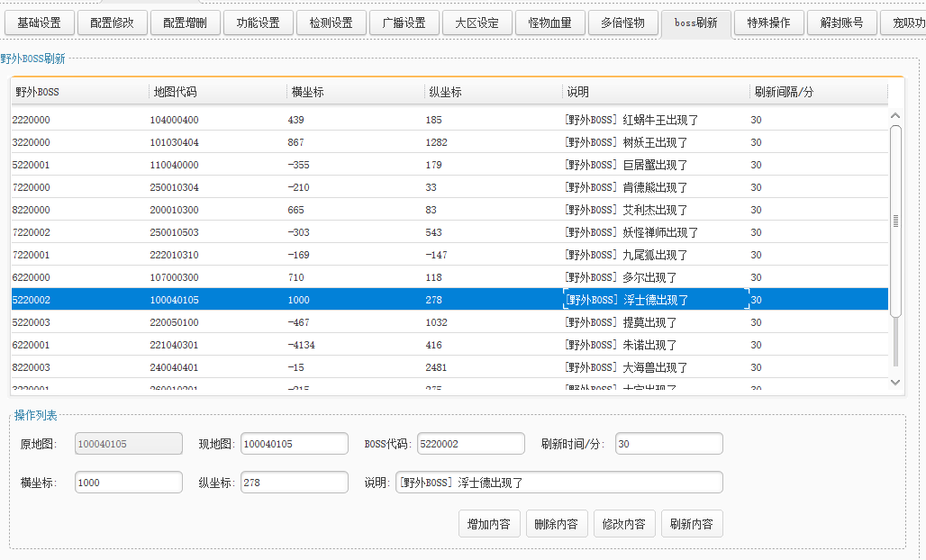The width and height of the screenshot is (926, 560).
Task: Select row 8220003 大海兽
Action: (449, 367)
